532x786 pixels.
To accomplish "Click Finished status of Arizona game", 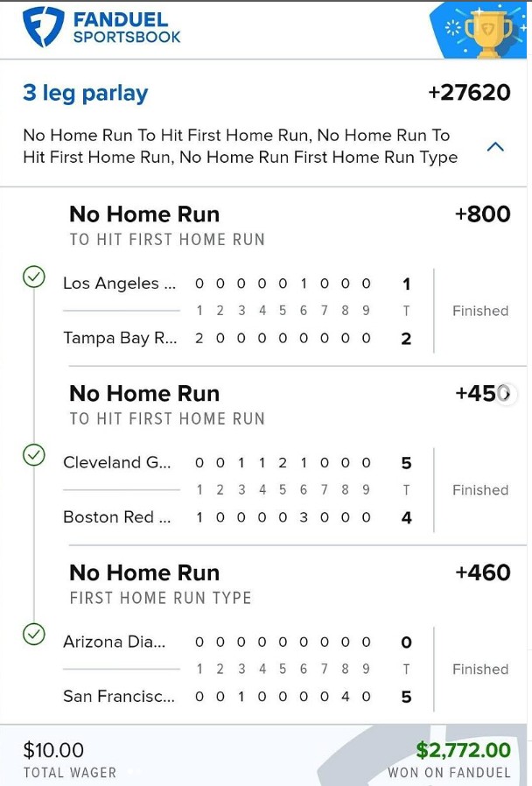I will [x=479, y=670].
